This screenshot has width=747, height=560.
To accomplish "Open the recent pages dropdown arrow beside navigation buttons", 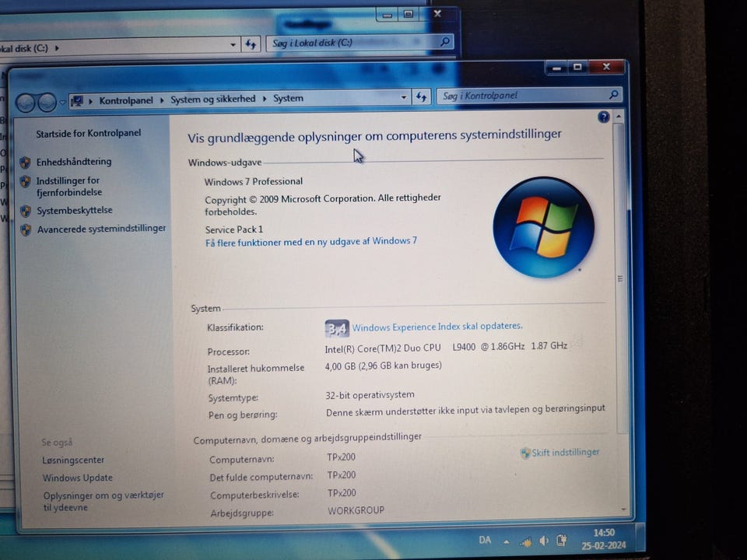I will coord(62,102).
